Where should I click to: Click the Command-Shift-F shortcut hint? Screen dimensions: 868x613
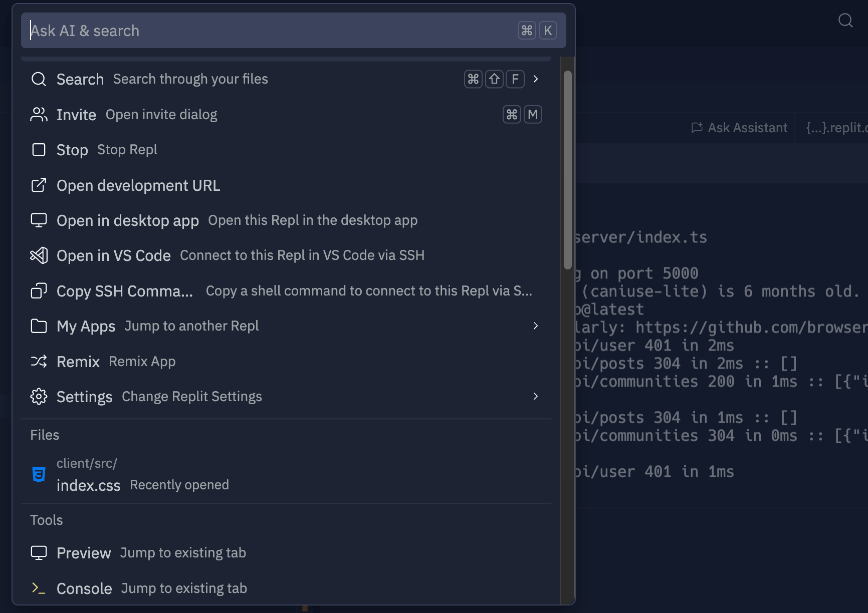coord(494,79)
